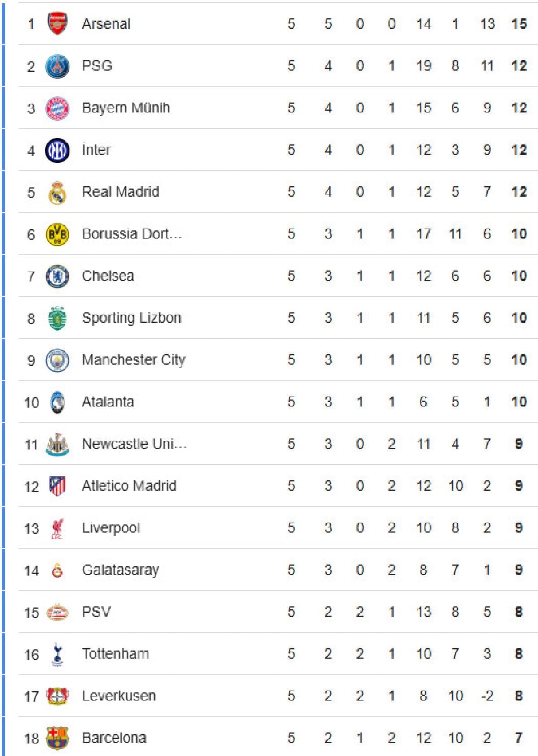
Task: Open the Liverpool team name link
Action: 111,528
